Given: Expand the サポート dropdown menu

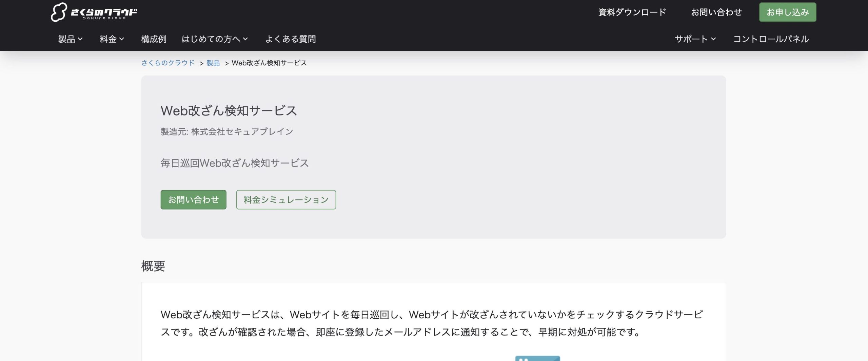Looking at the screenshot, I should (x=695, y=39).
